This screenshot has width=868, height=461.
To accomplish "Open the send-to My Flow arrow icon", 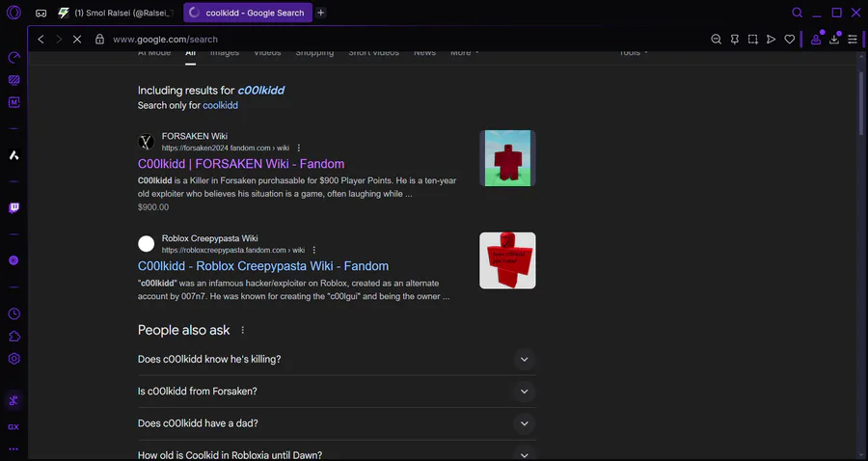I will 772,40.
